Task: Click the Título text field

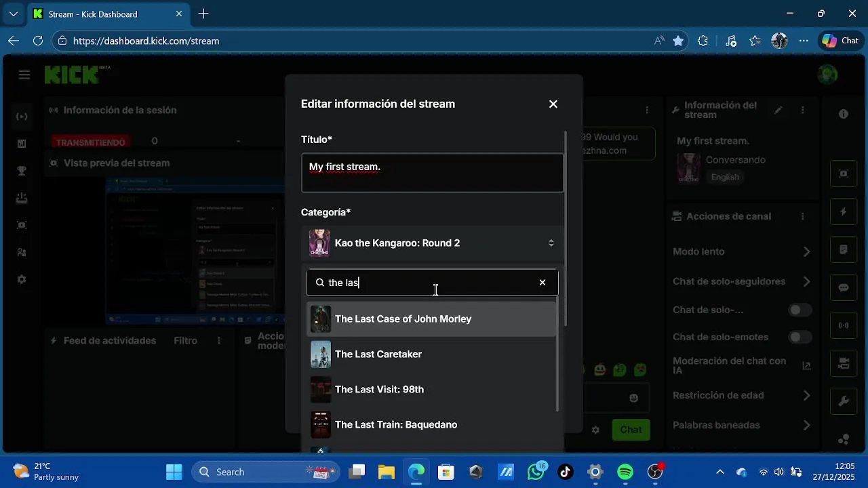Action: click(x=432, y=173)
